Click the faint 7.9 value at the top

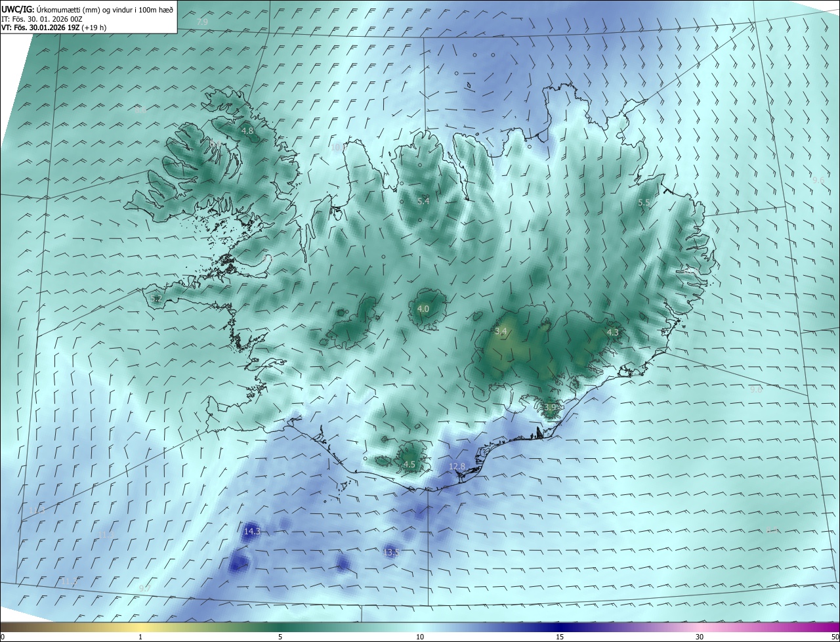pyautogui.click(x=202, y=22)
